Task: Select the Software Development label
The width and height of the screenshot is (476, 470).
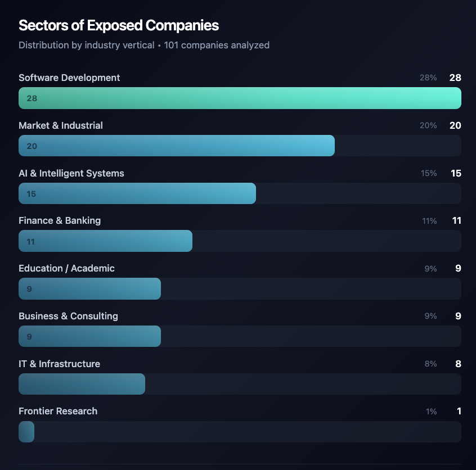Action: pos(69,78)
